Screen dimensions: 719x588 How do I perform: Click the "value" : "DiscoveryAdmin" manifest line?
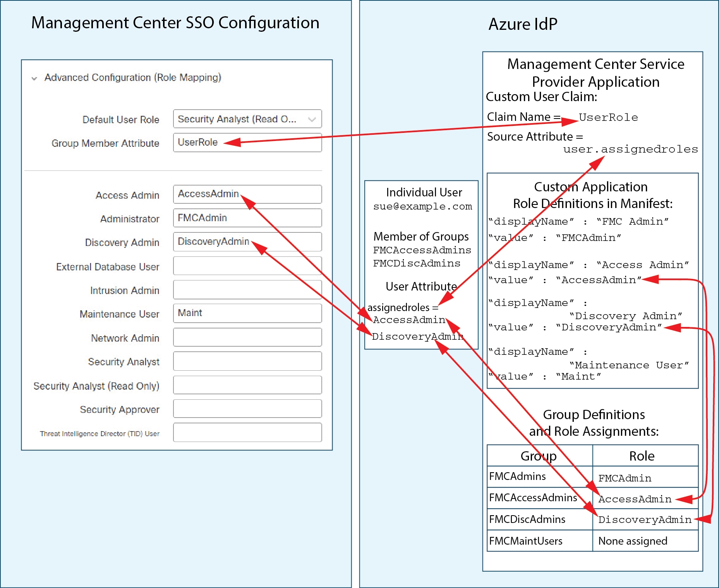[575, 327]
